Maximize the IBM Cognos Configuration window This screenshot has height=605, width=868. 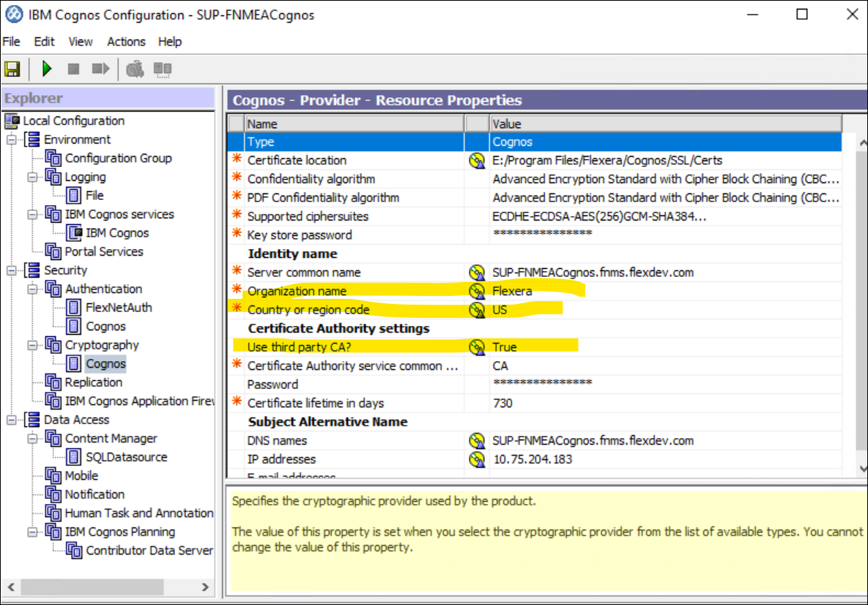(802, 15)
